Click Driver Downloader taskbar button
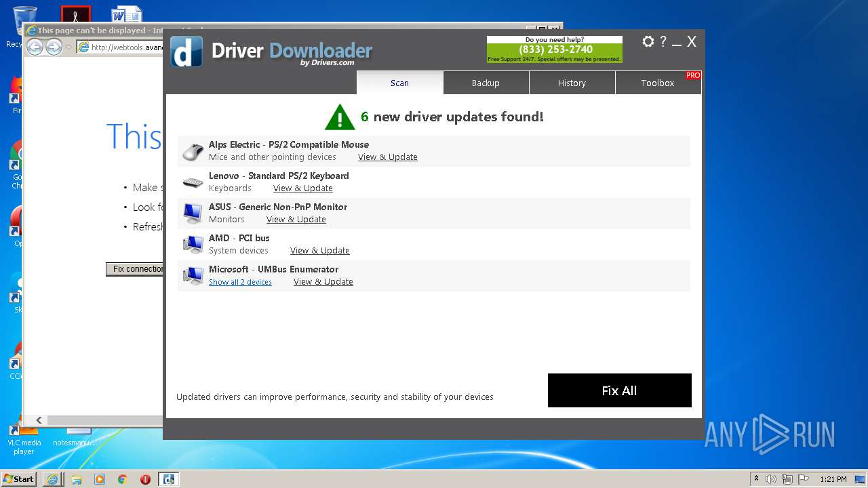The height and width of the screenshot is (488, 868). click(168, 479)
